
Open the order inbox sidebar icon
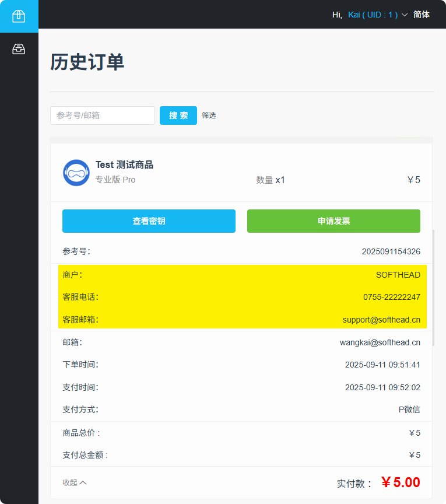[x=19, y=49]
